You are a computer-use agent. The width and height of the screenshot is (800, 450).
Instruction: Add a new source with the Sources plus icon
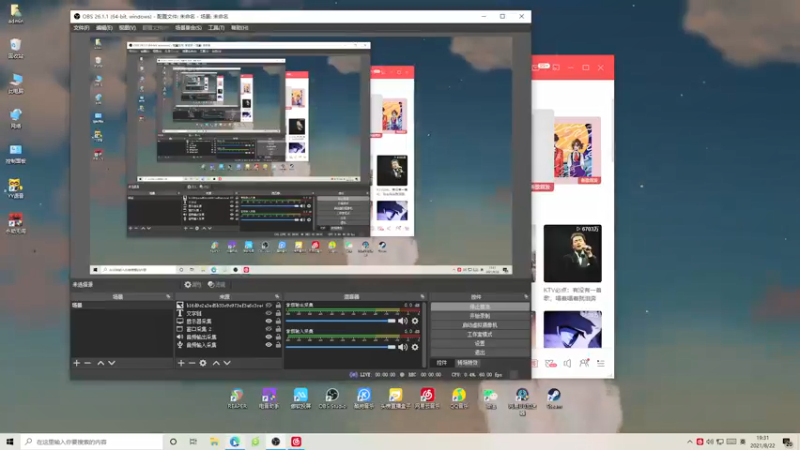click(181, 363)
